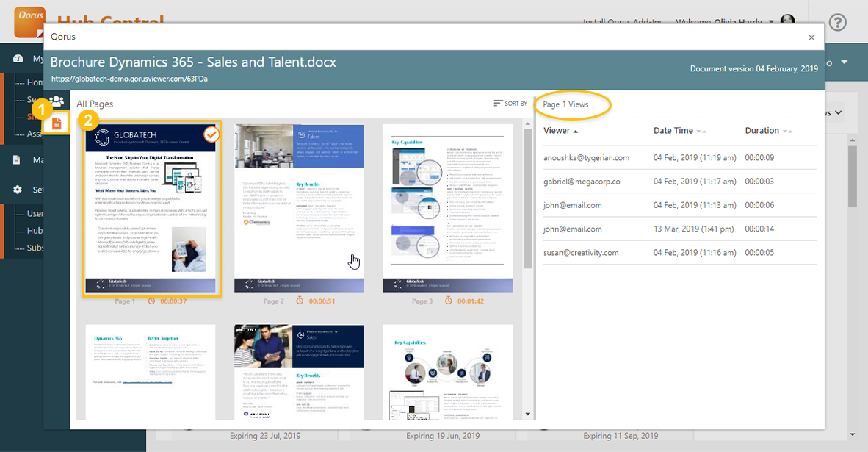Open the help question mark icon

click(x=838, y=22)
